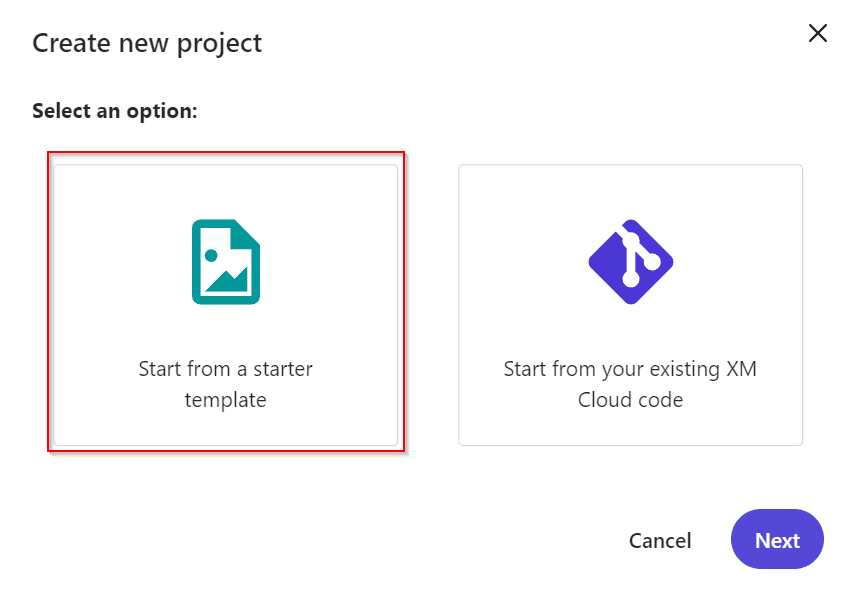Click the 'Create new project' dialog title
The height and width of the screenshot is (589, 856).
pos(147,43)
